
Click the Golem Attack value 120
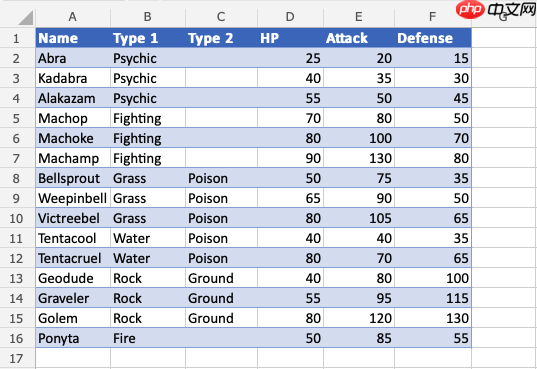click(x=359, y=318)
